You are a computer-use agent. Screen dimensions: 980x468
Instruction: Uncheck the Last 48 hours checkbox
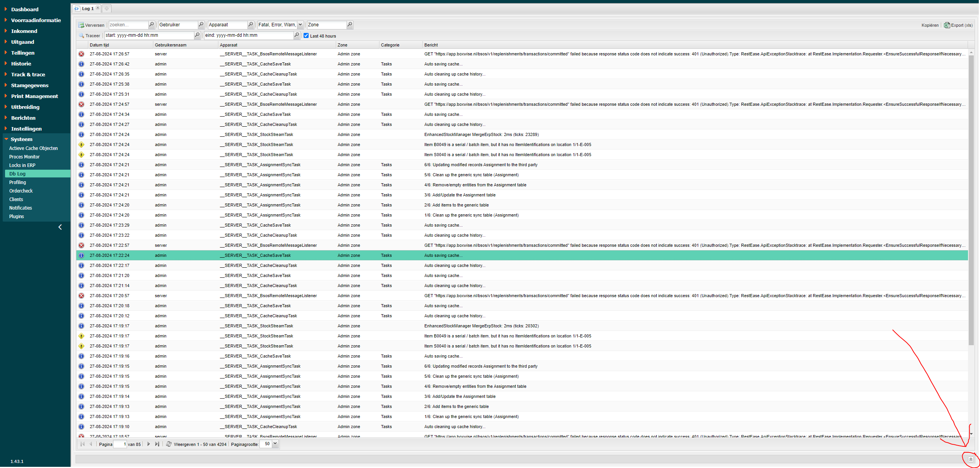306,36
